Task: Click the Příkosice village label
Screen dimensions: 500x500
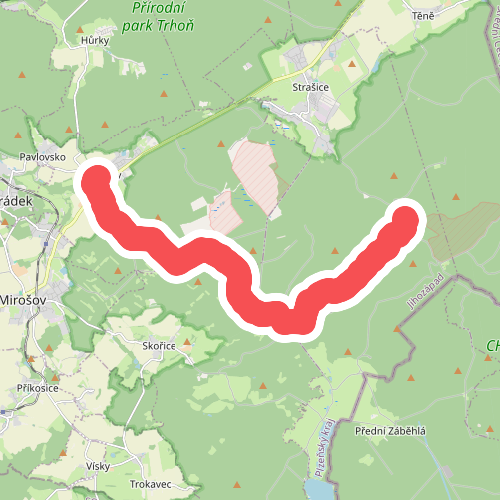Action: [38, 388]
